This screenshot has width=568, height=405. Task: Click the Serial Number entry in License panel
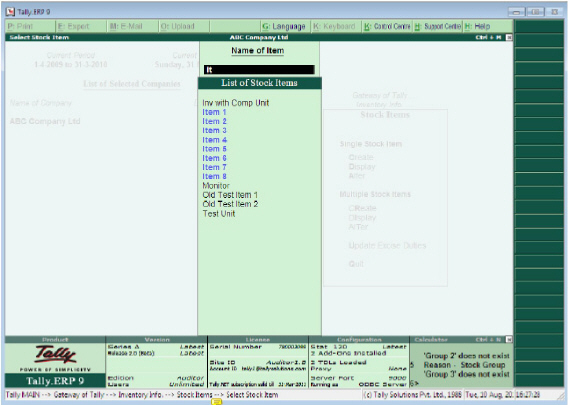[258, 347]
